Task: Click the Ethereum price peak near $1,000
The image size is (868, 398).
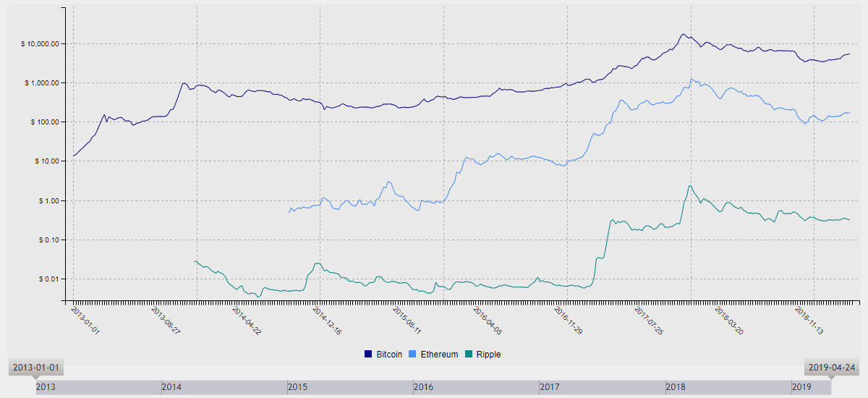Action: [x=692, y=79]
